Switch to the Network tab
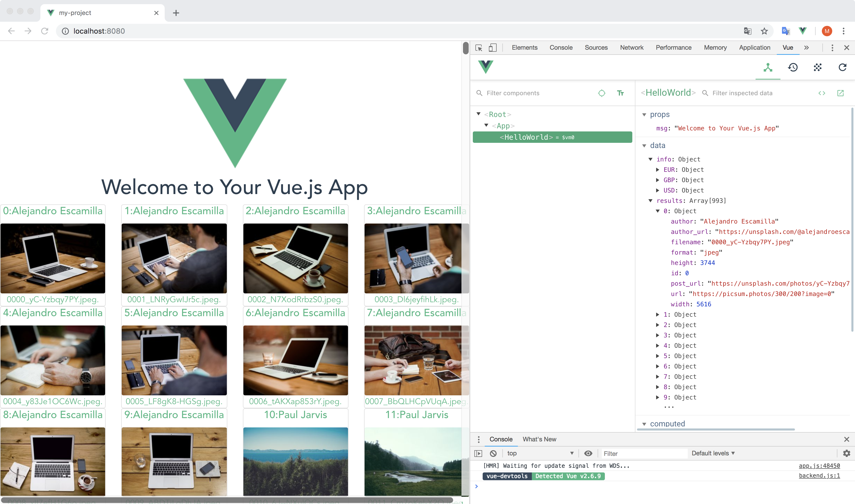Screen dimensions: 855x504 click(631, 48)
